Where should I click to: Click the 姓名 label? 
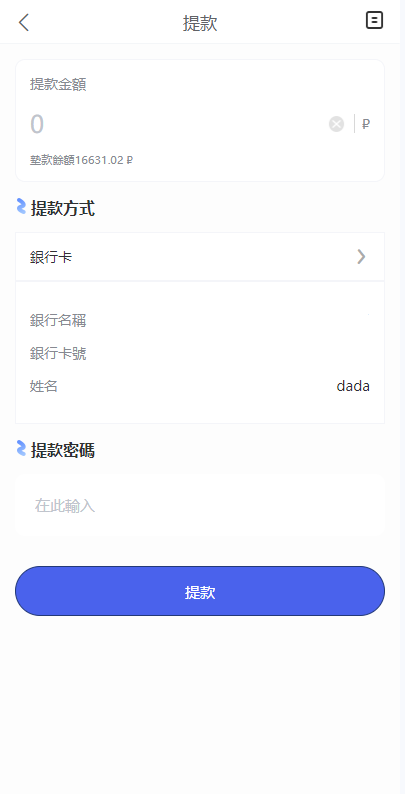[44, 386]
